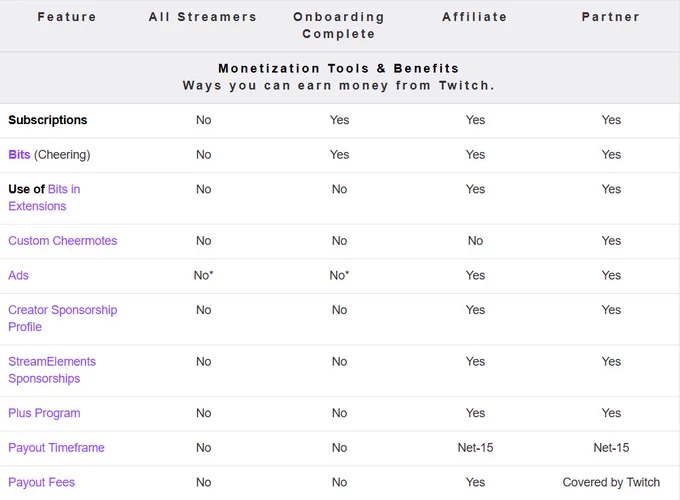Open the Payout Fees link
Viewport: 680px width, 500px height.
[x=42, y=482]
